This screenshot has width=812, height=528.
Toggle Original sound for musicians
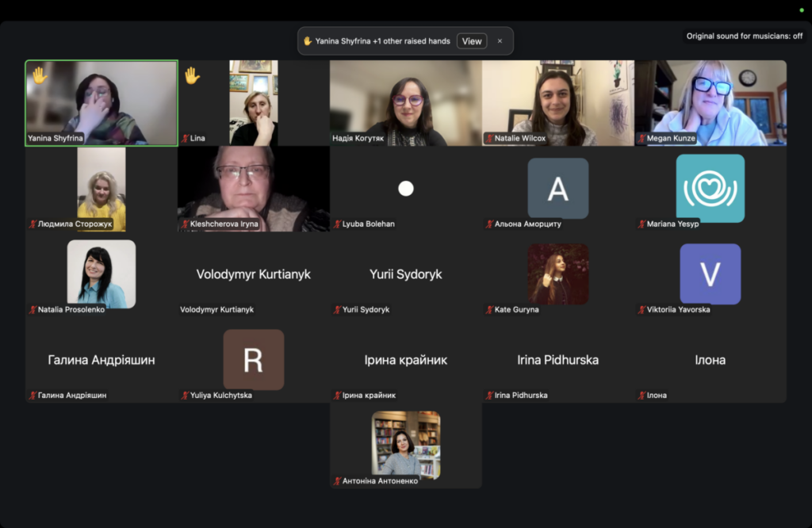point(744,36)
